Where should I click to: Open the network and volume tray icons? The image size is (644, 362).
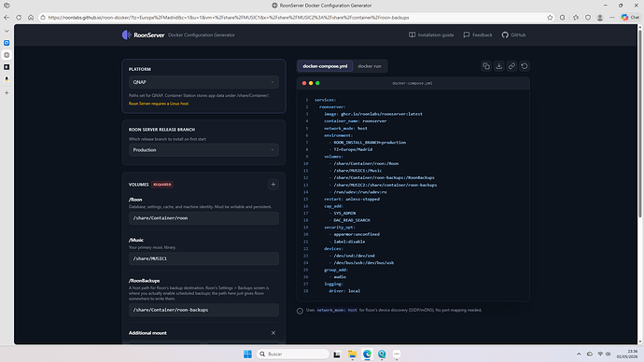pyautogui.click(x=604, y=354)
